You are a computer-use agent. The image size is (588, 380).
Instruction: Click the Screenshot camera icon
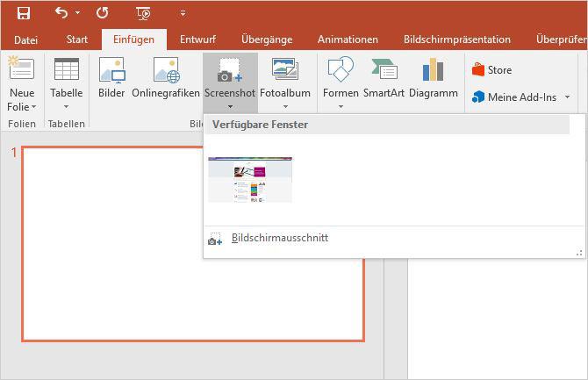[229, 70]
